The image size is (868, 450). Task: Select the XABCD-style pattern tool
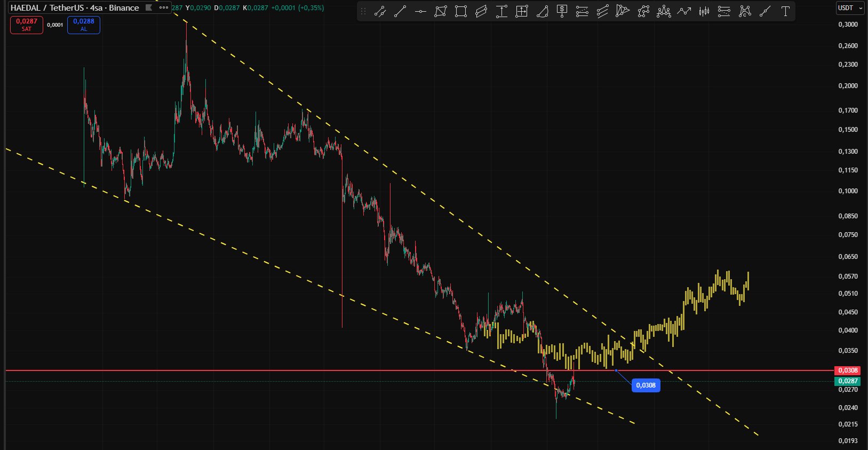click(x=745, y=11)
